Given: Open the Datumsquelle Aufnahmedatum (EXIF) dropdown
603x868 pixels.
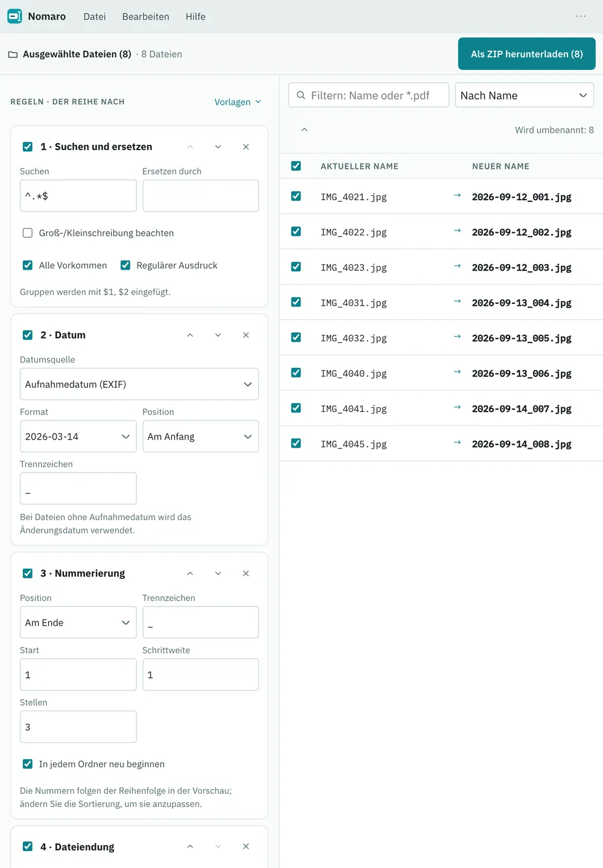Looking at the screenshot, I should [x=139, y=384].
